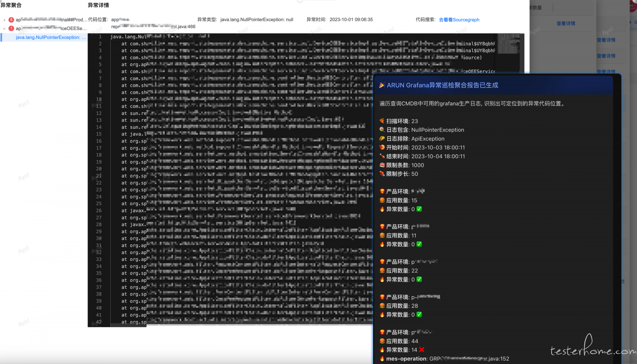Click the ARUN Grafana异常巡检聚合报告已生成 title
This screenshot has width=637, height=364.
(443, 85)
